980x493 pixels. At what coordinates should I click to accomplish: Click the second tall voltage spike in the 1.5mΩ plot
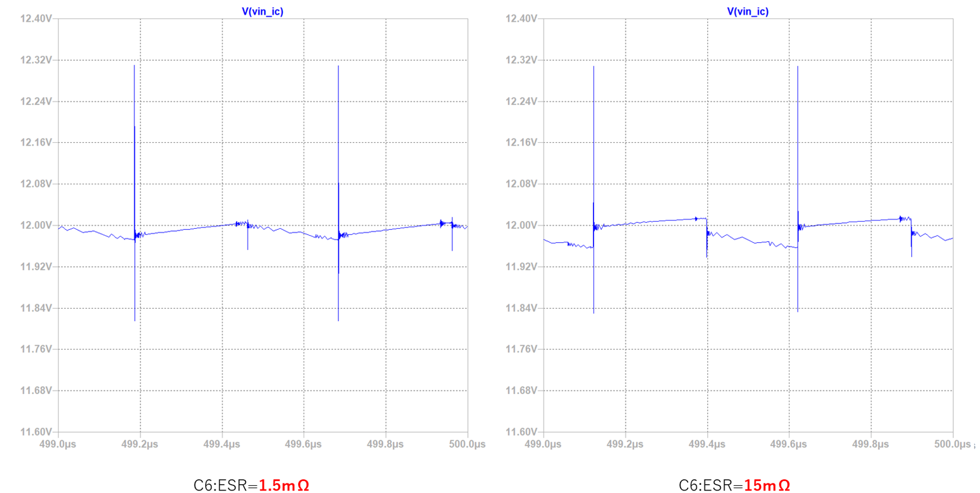click(x=339, y=148)
